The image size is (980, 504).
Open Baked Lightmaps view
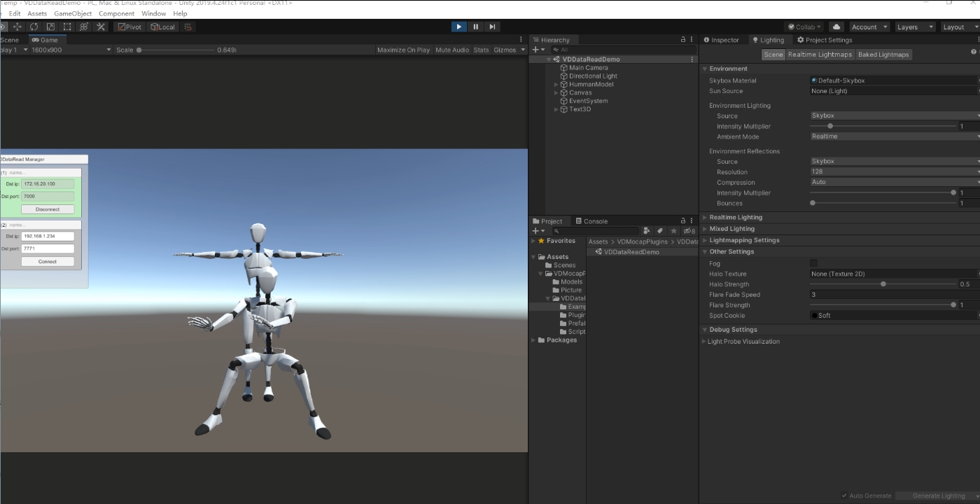(x=883, y=55)
